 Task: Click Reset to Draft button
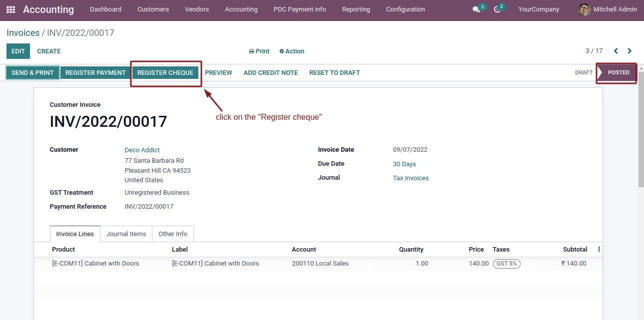335,72
